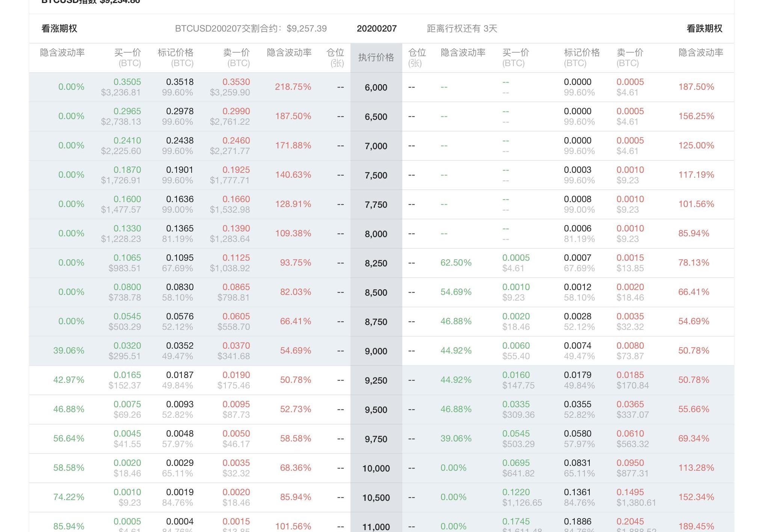
Task: Select strike price 9,250 row
Action: (376, 380)
